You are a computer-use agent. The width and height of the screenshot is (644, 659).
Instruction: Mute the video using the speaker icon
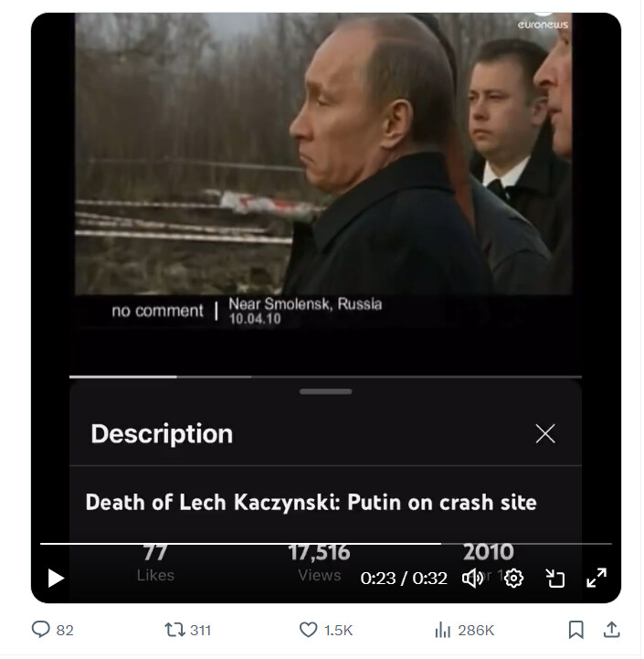[474, 580]
